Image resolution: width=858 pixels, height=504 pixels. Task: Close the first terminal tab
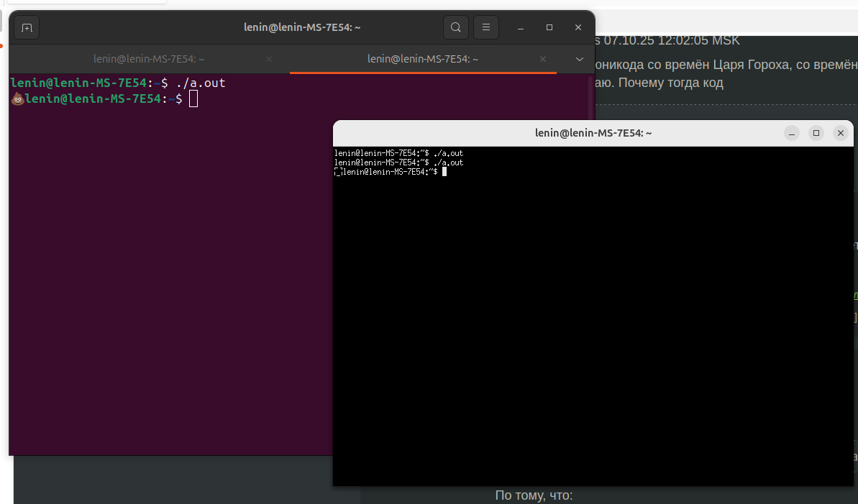(269, 59)
